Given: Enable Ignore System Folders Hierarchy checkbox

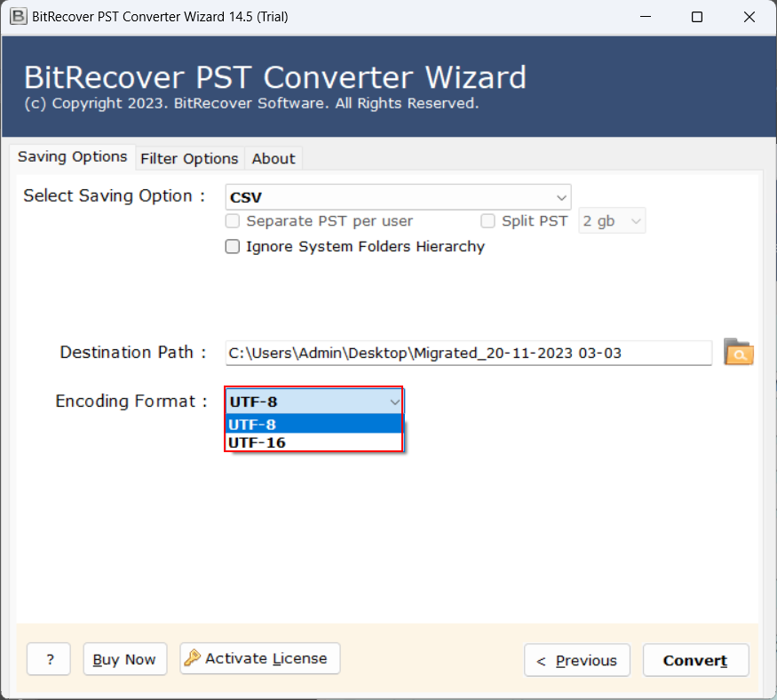Looking at the screenshot, I should pos(233,246).
